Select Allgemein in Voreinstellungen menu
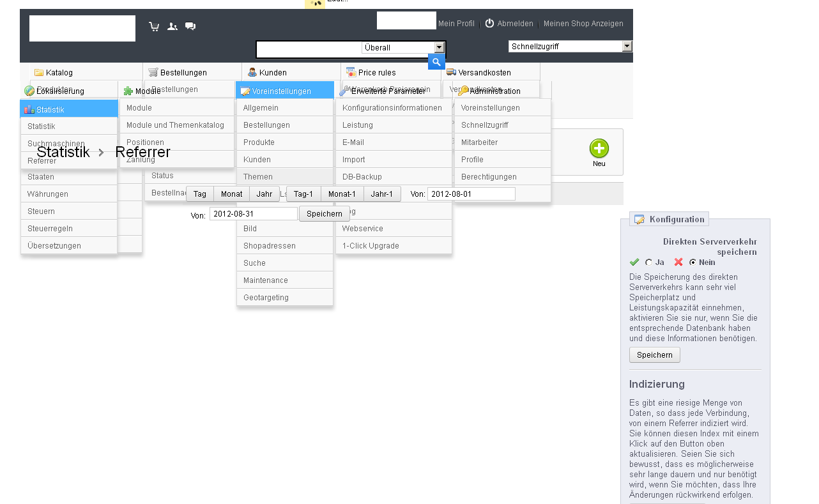The width and height of the screenshot is (819, 504). 285,107
